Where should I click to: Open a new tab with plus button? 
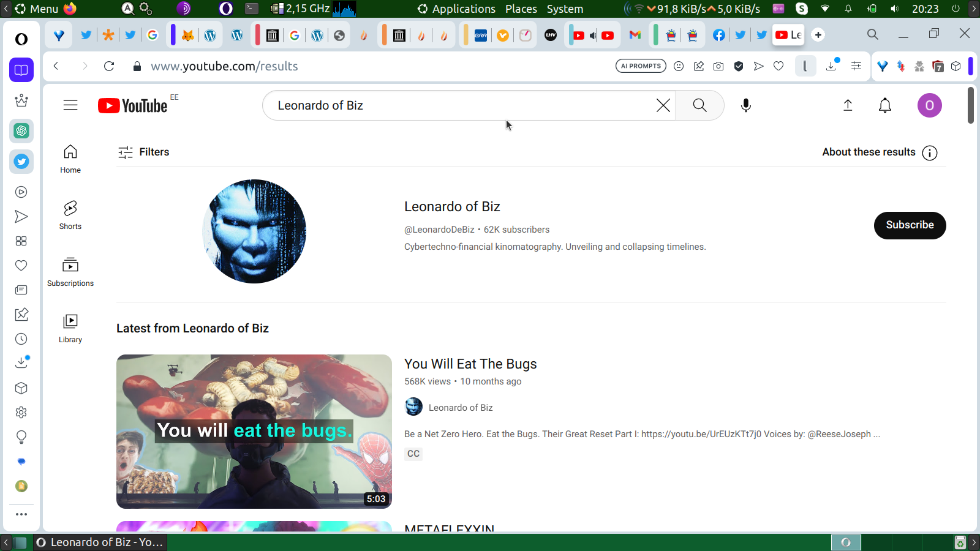point(818,35)
